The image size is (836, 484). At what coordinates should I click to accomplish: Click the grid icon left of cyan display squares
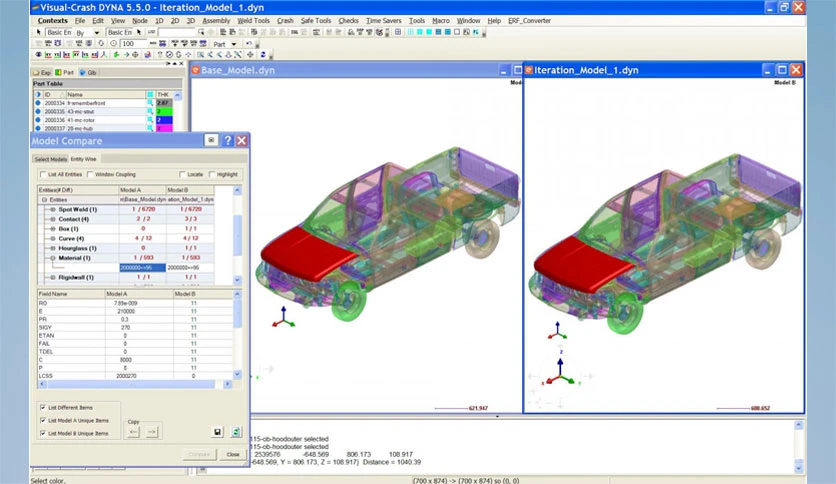pyautogui.click(x=398, y=33)
